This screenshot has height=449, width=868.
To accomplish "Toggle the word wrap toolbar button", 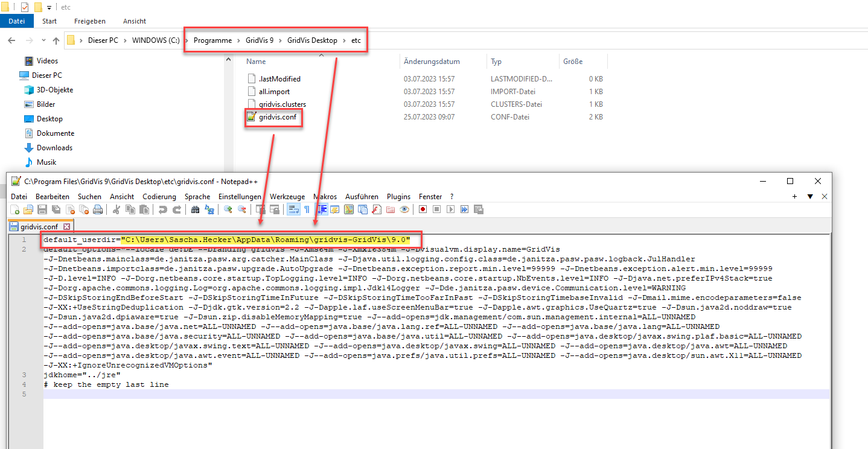I will (293, 209).
